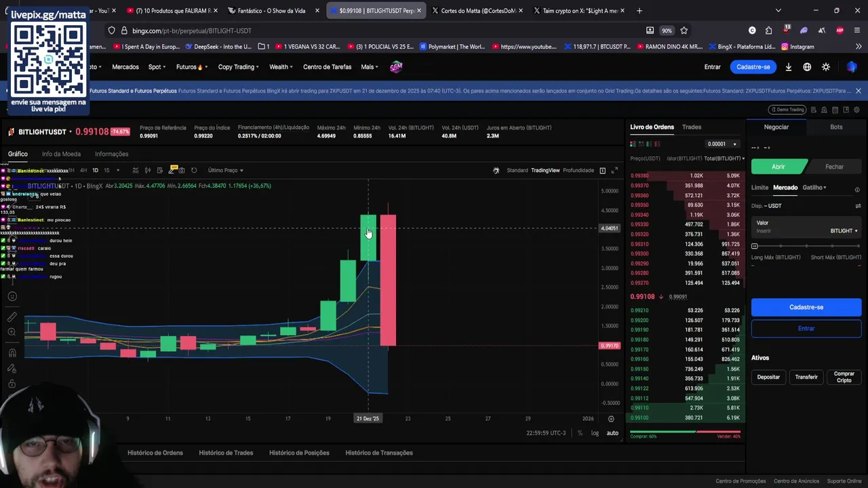This screenshot has height=488, width=868.
Task: Select the Fechar position toggle
Action: (834, 167)
